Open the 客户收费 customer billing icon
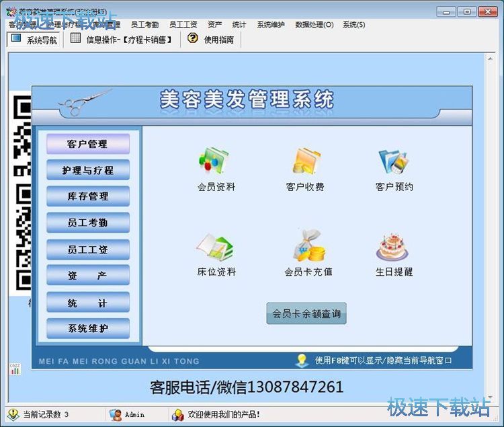This screenshot has height=427, width=504. click(x=306, y=161)
